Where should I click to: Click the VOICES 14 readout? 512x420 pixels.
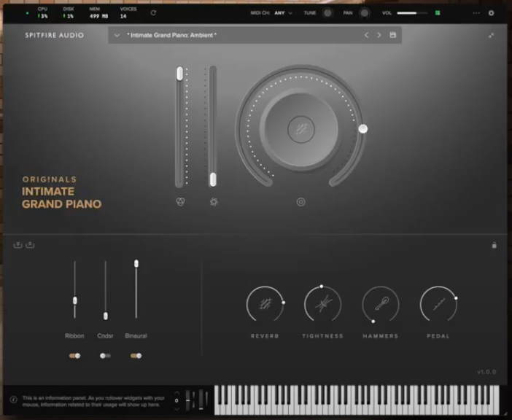point(128,12)
